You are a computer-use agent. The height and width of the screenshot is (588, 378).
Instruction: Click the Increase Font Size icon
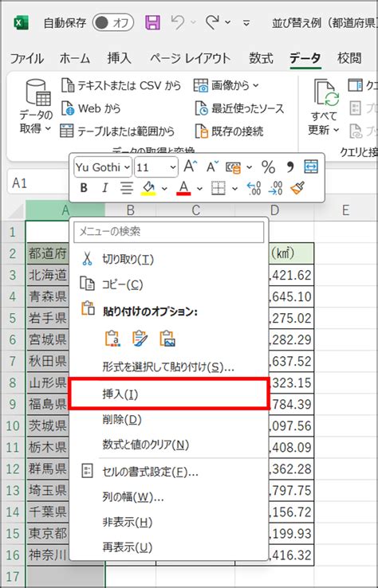tap(191, 167)
